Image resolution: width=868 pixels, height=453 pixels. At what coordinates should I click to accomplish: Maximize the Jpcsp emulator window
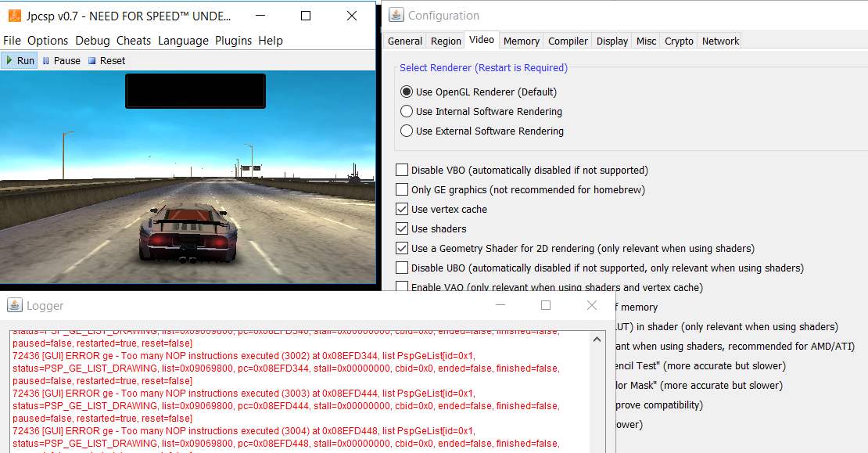pyautogui.click(x=306, y=16)
